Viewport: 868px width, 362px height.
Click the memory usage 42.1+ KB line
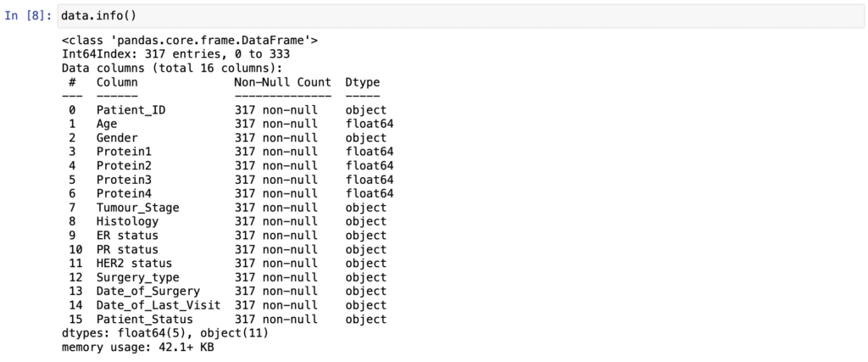click(x=138, y=348)
